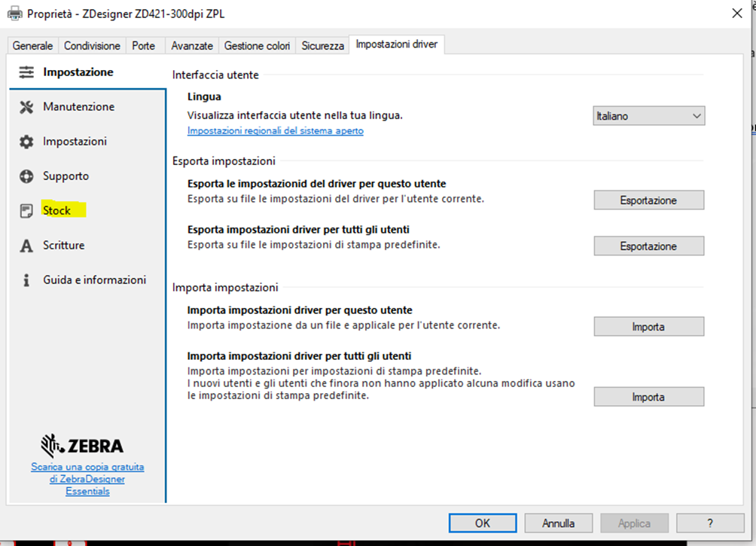This screenshot has width=756, height=546.
Task: Switch to the Generale tab
Action: (33, 46)
